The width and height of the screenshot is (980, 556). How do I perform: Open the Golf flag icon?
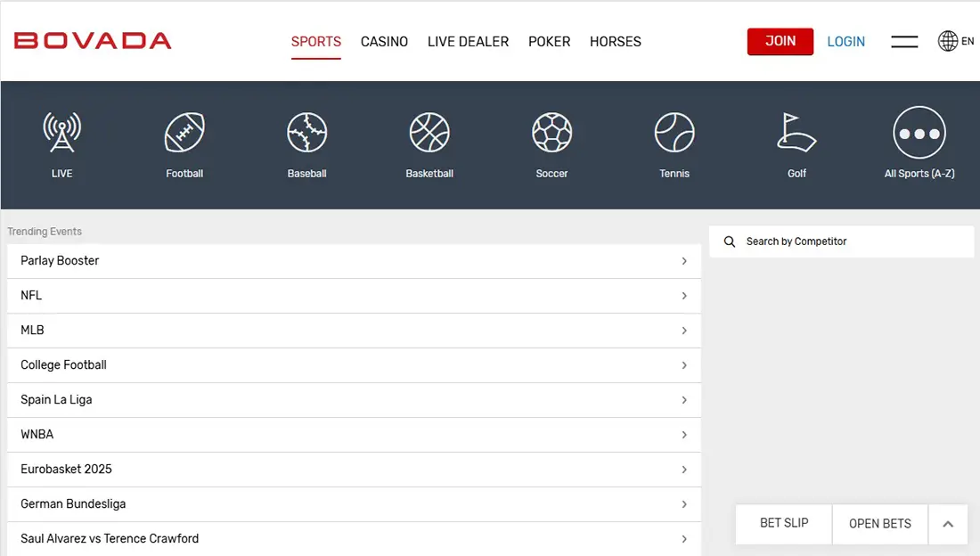796,133
